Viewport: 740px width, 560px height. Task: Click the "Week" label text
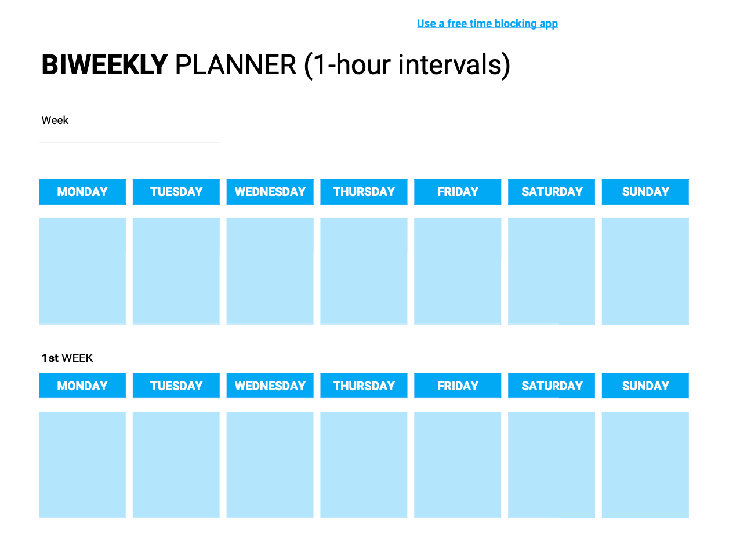tap(55, 121)
